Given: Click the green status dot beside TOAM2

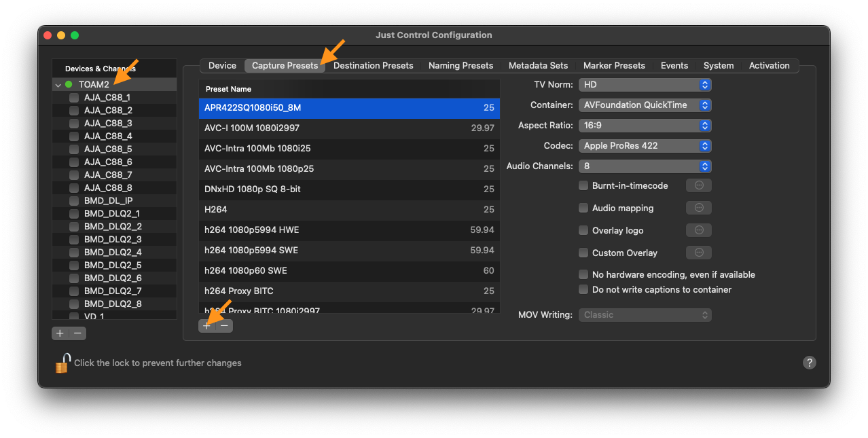Looking at the screenshot, I should [69, 85].
